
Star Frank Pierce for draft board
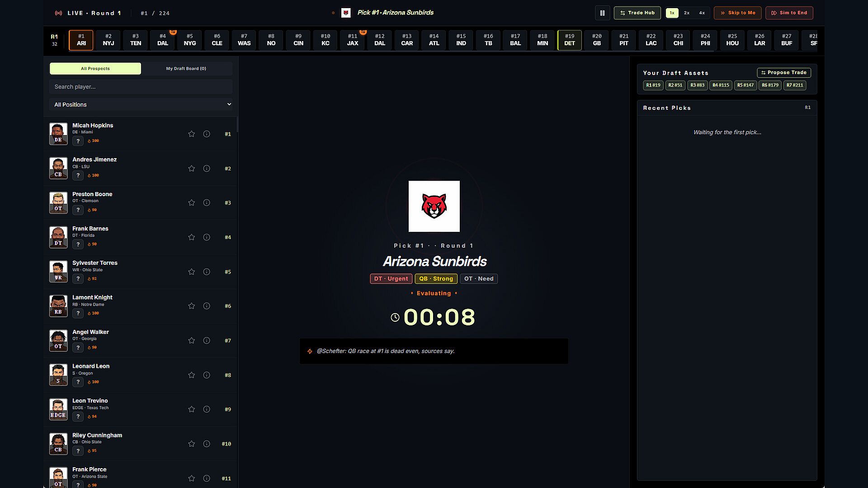coord(192,479)
